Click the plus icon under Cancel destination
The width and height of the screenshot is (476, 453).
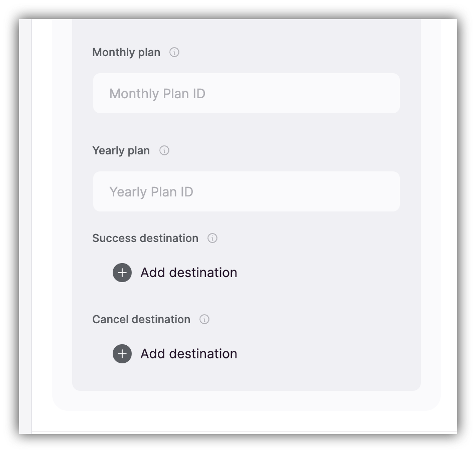click(x=122, y=354)
